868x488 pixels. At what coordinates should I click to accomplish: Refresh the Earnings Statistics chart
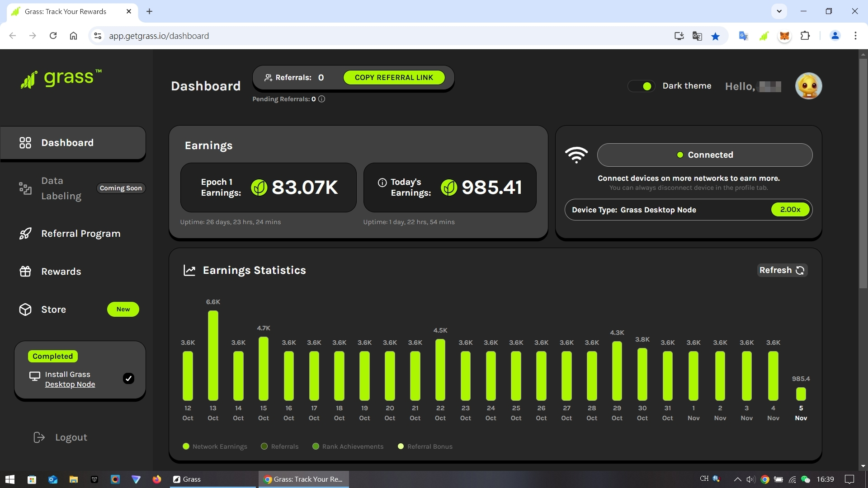click(x=782, y=270)
